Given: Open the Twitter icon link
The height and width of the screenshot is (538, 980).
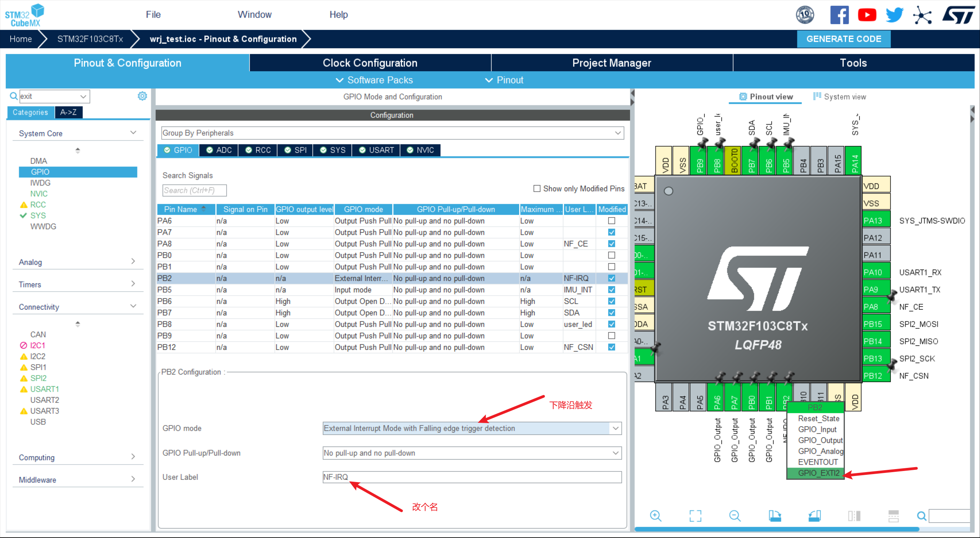Looking at the screenshot, I should tap(895, 15).
